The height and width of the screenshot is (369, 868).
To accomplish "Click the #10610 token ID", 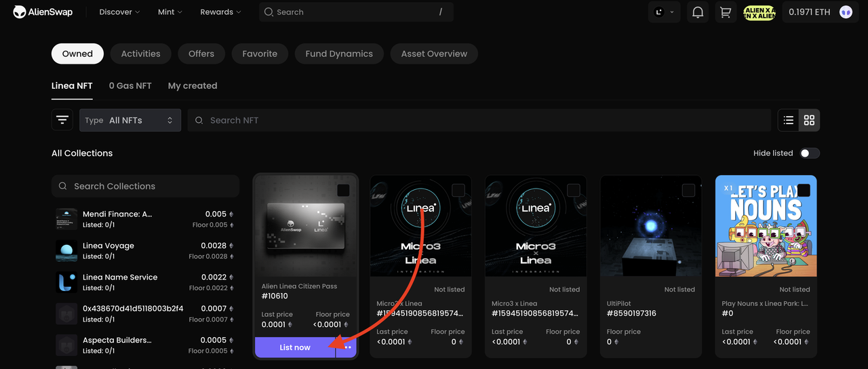I will 275,296.
